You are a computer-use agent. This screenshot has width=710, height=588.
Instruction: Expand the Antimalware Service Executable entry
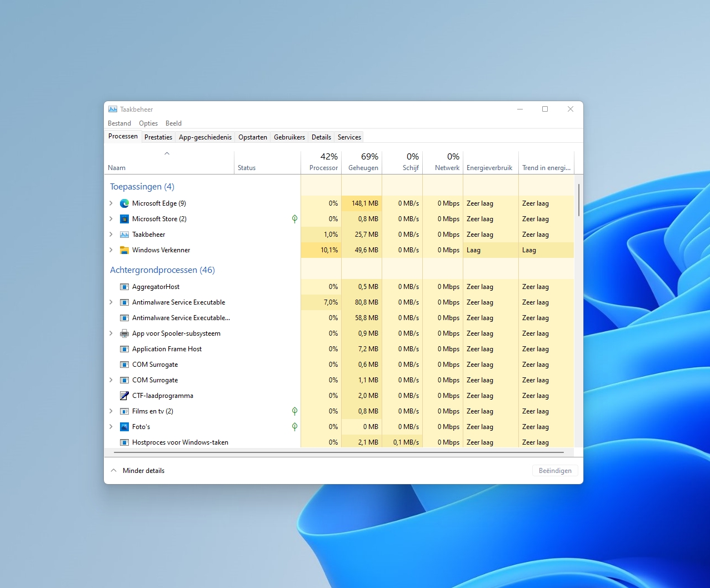(x=111, y=302)
